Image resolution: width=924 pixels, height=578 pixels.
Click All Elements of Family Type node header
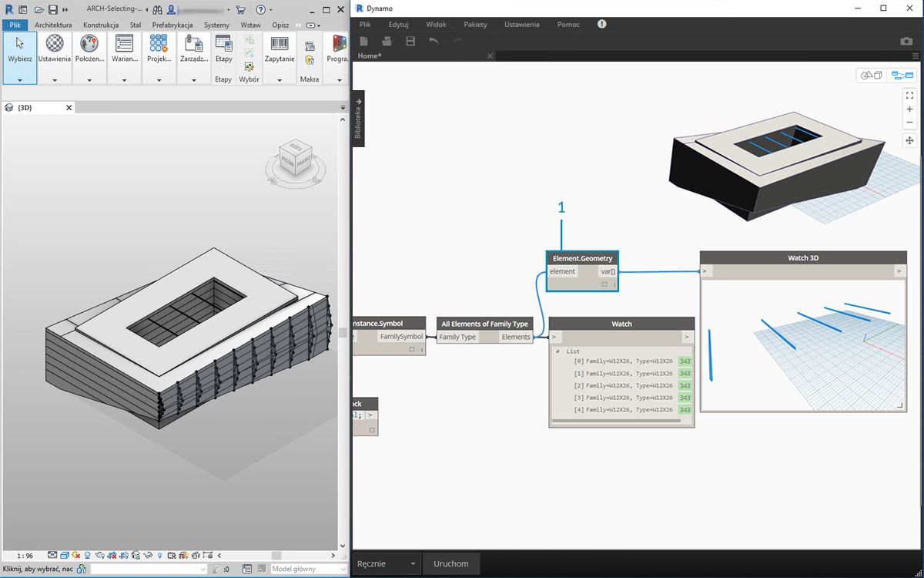(x=484, y=324)
